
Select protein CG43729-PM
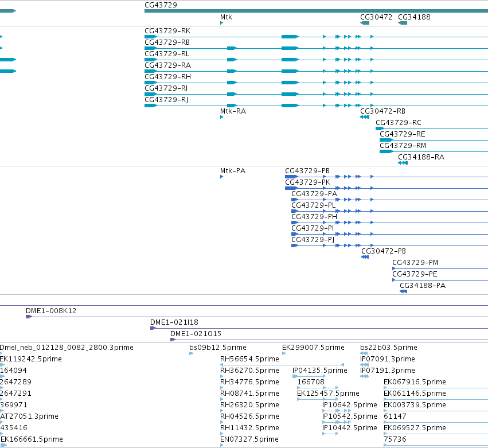tap(415, 263)
